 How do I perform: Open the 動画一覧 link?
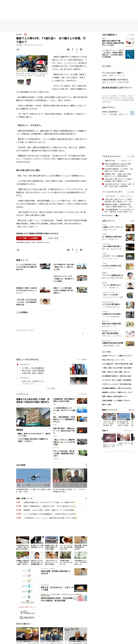coord(131,410)
